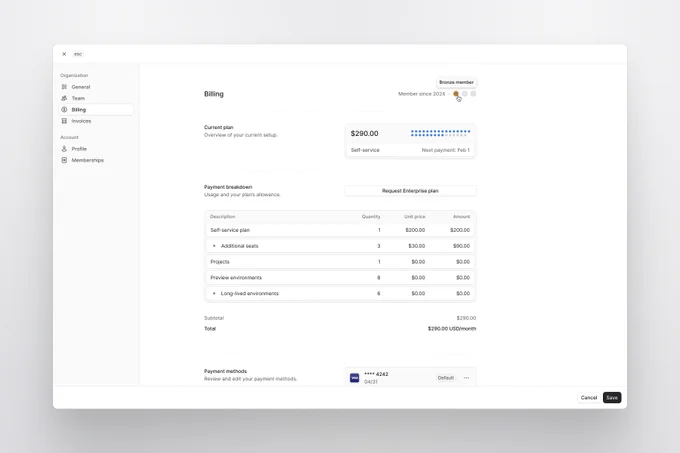The image size is (680, 453).
Task: Click Request Enterprise plan button
Action: [x=410, y=191]
